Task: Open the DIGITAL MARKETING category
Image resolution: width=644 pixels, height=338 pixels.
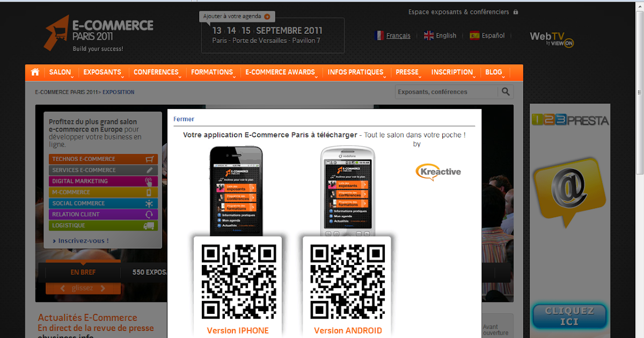Action: point(103,181)
